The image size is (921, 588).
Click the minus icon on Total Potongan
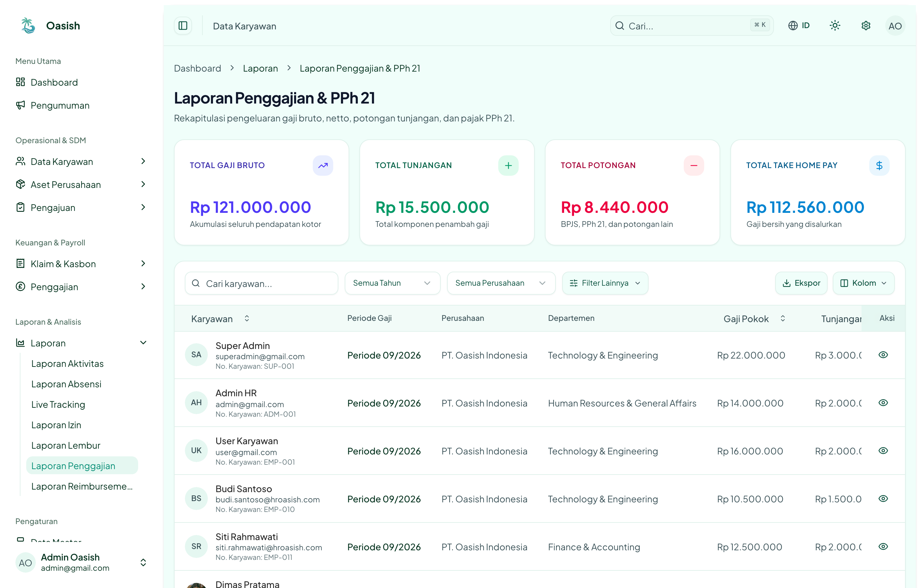click(x=694, y=166)
